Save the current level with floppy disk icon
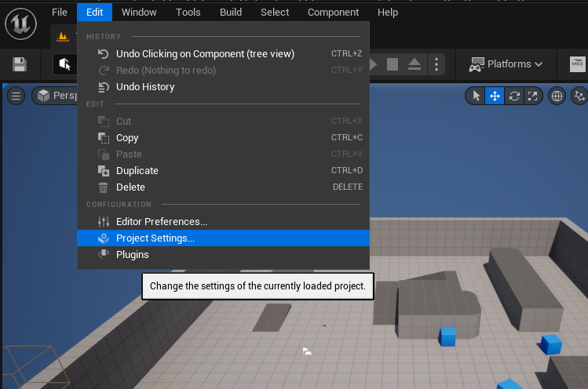This screenshot has height=389, width=588. pos(20,64)
